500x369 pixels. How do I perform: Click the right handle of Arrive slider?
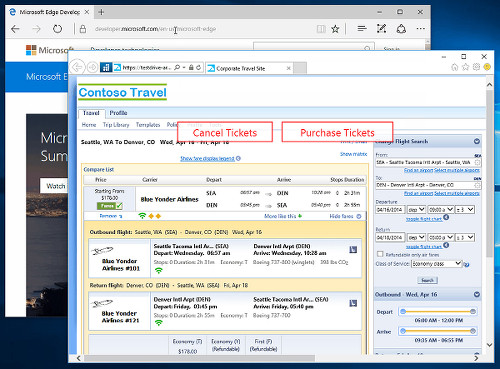pos(473,331)
